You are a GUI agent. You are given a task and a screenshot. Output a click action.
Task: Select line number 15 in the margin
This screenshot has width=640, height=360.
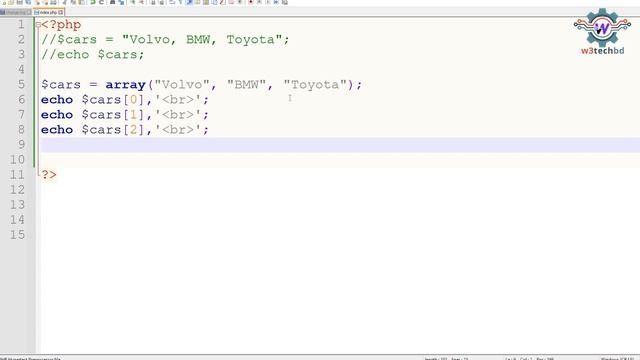pos(17,235)
